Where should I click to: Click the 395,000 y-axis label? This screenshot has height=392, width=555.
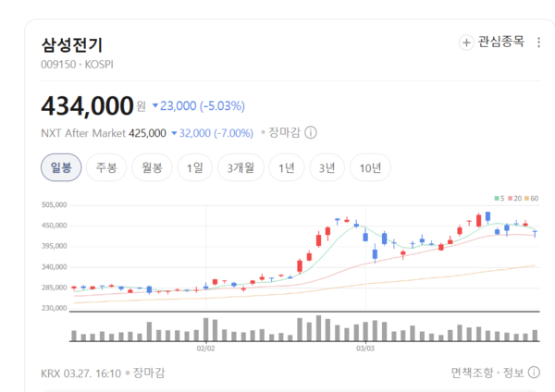click(55, 246)
